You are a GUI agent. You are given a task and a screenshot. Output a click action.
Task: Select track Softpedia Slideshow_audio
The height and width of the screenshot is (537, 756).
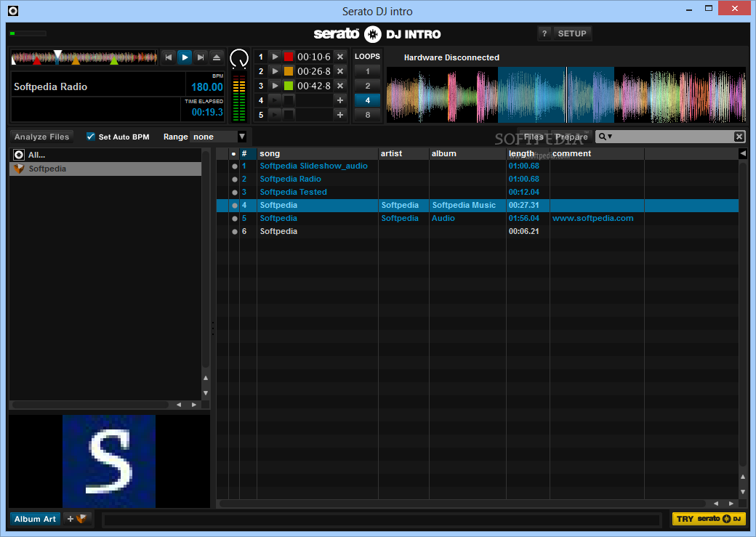pyautogui.click(x=313, y=166)
